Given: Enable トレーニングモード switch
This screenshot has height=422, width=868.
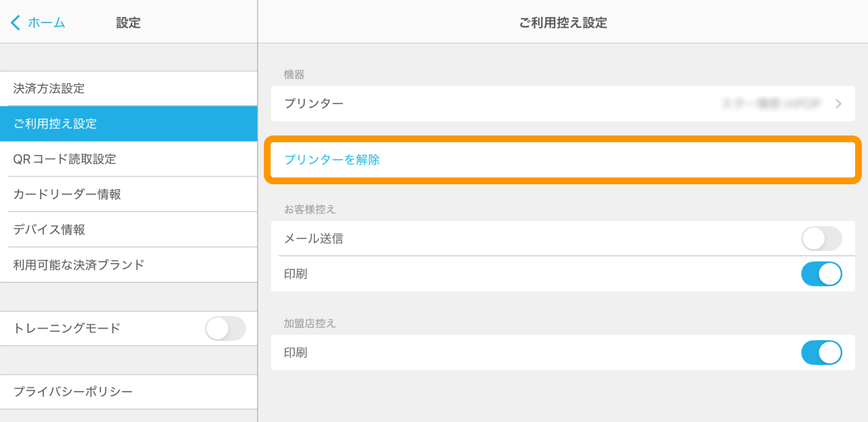Looking at the screenshot, I should [x=225, y=328].
